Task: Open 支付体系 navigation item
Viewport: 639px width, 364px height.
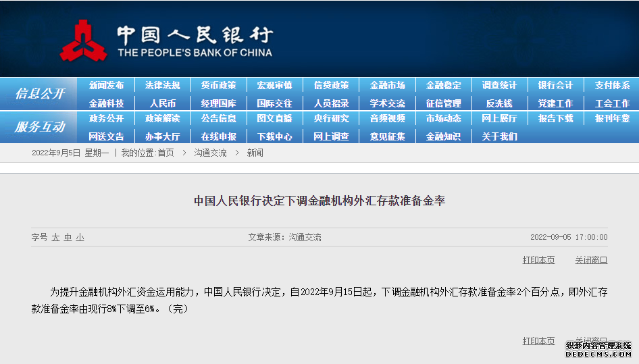Action: tap(612, 85)
